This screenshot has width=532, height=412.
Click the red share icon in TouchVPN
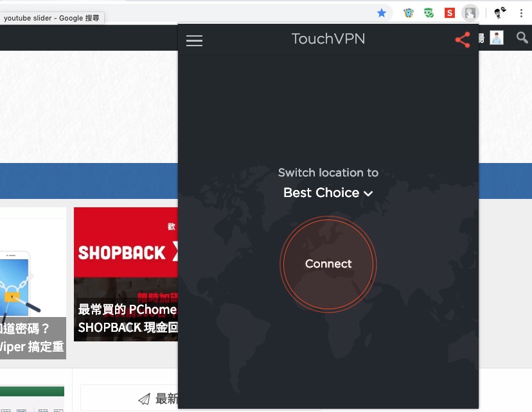463,40
